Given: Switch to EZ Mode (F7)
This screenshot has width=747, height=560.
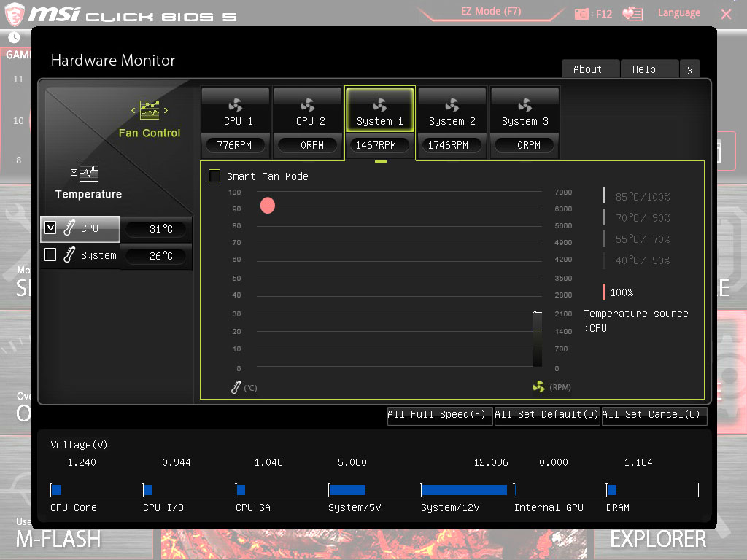Looking at the screenshot, I should tap(491, 12).
